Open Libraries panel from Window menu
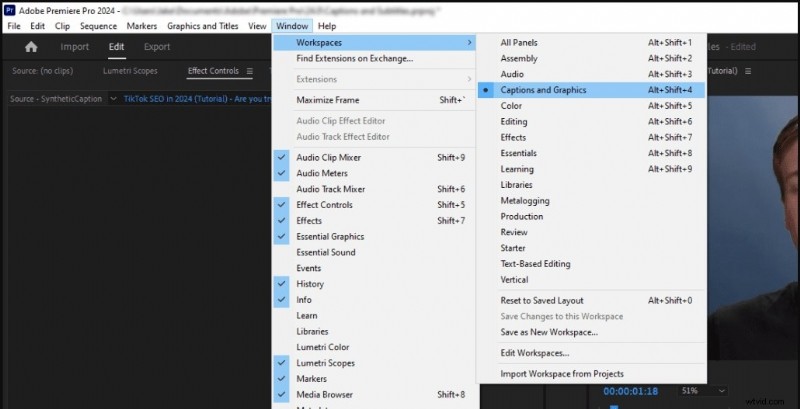The image size is (800, 409). tap(374, 331)
